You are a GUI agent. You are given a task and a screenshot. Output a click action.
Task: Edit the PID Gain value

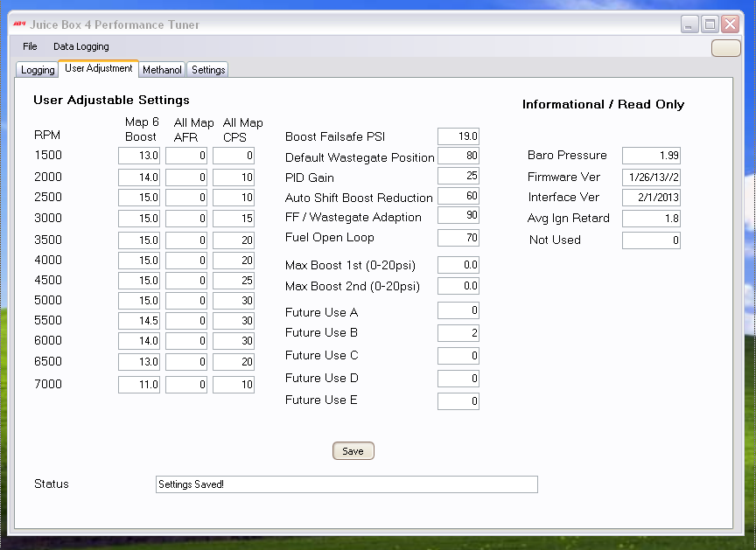tap(458, 177)
